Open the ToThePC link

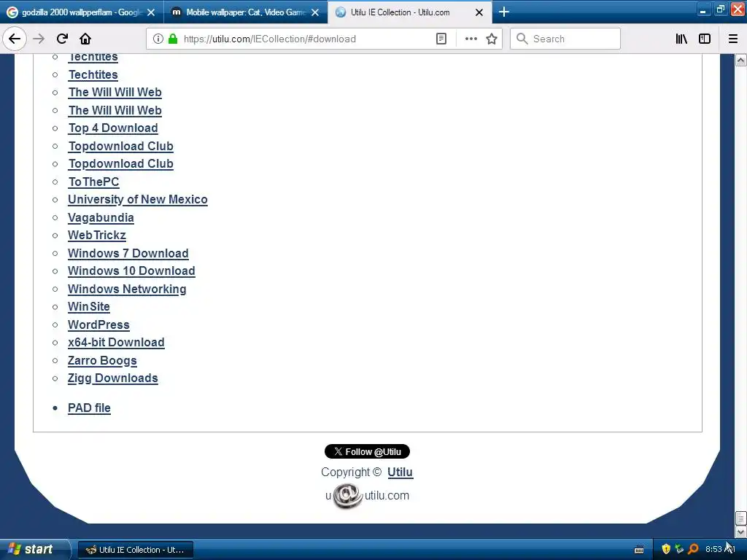click(94, 182)
